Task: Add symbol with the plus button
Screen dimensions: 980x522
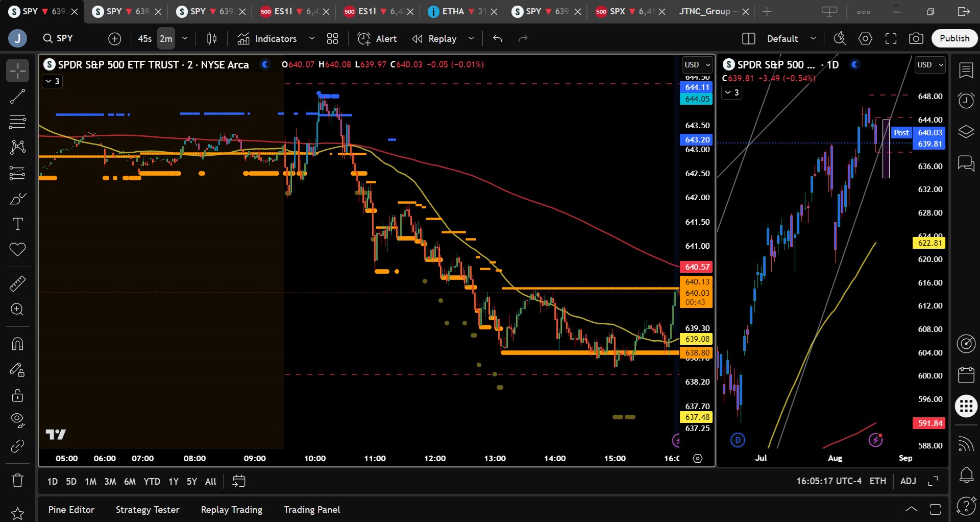Action: (115, 38)
